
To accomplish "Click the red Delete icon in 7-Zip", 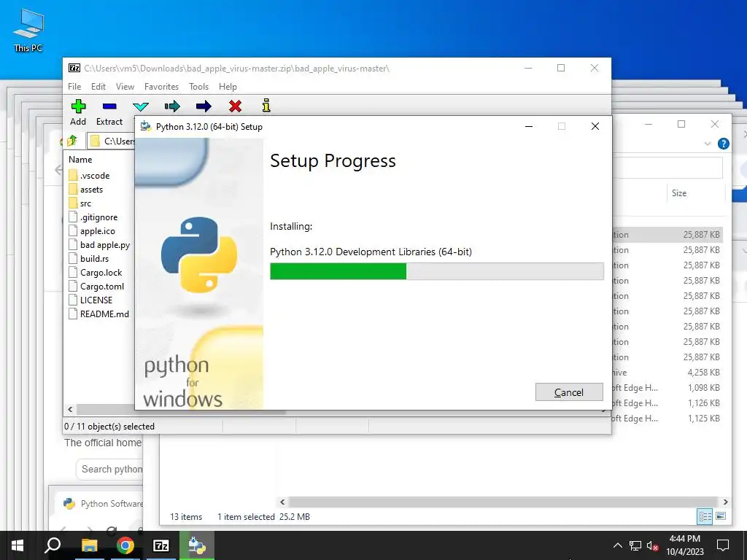I will pyautogui.click(x=235, y=106).
